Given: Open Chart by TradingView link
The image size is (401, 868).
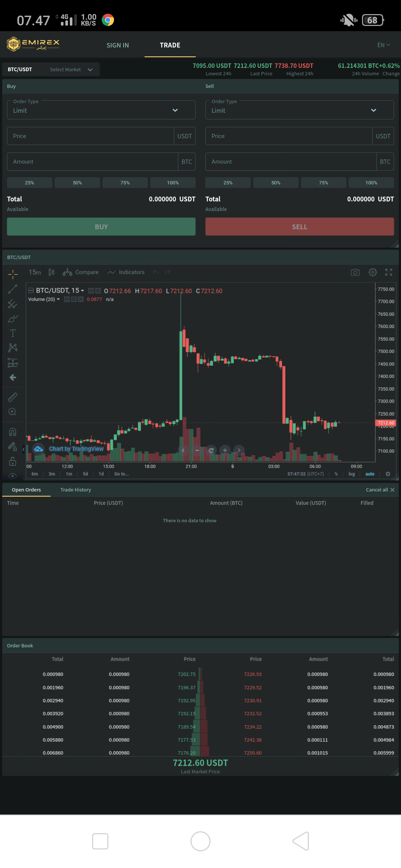Looking at the screenshot, I should (x=76, y=449).
